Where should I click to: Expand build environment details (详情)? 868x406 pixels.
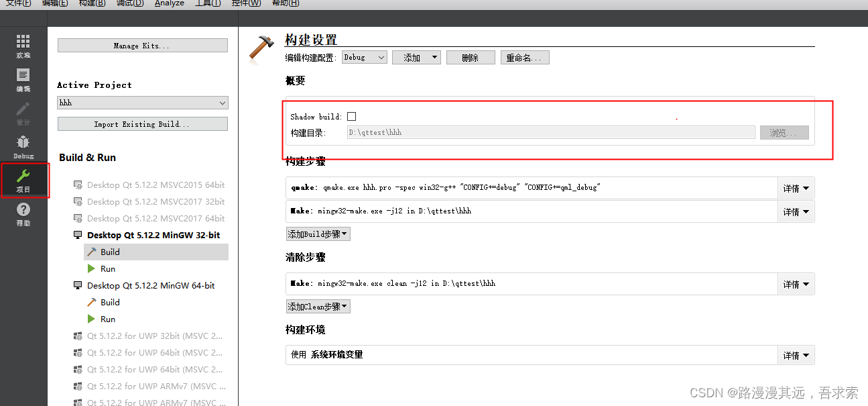tap(796, 356)
